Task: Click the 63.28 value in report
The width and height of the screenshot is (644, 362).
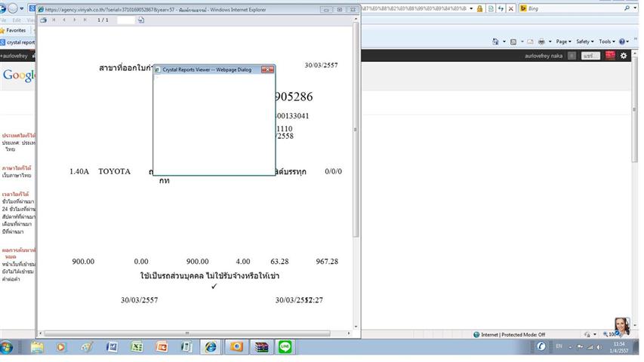Action: 279,262
